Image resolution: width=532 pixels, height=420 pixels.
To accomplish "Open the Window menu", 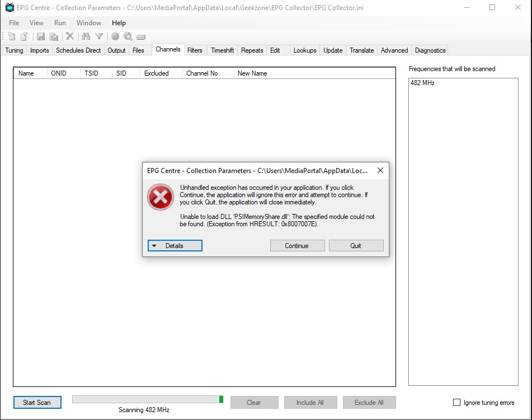I will [x=89, y=23].
